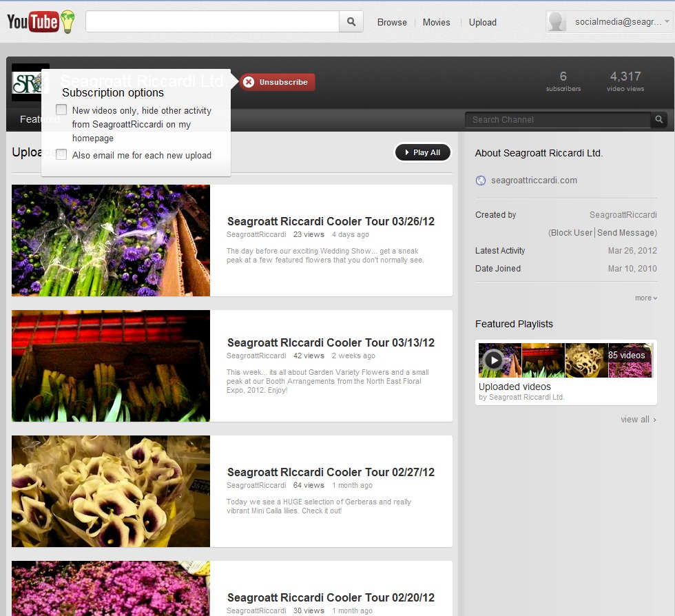This screenshot has height=616, width=675.
Task: Click the account avatar icon
Action: [557, 21]
